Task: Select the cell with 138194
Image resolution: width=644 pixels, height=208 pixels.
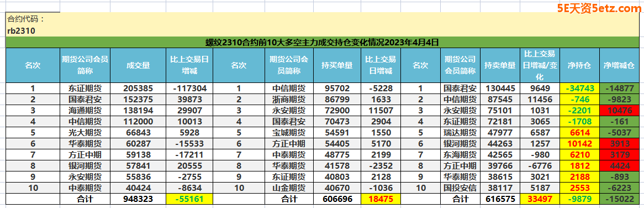Action: click(138, 111)
